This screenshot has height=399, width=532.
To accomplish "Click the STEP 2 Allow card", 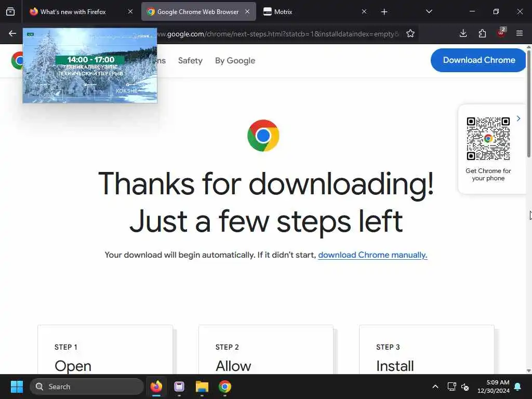I will click(266, 350).
